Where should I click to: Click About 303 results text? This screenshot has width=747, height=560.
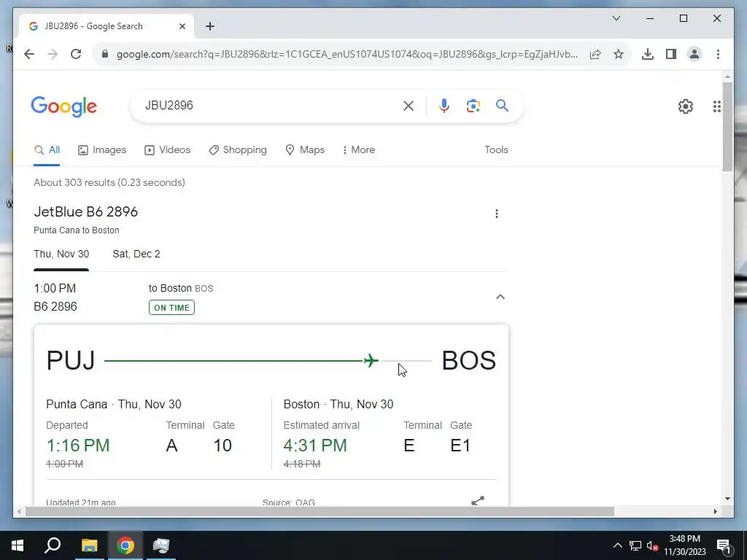[109, 182]
